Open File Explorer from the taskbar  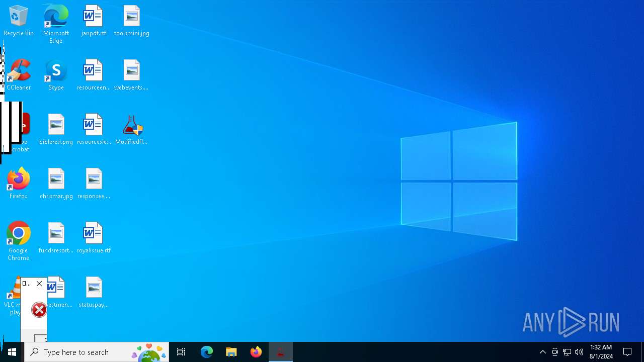coord(231,352)
